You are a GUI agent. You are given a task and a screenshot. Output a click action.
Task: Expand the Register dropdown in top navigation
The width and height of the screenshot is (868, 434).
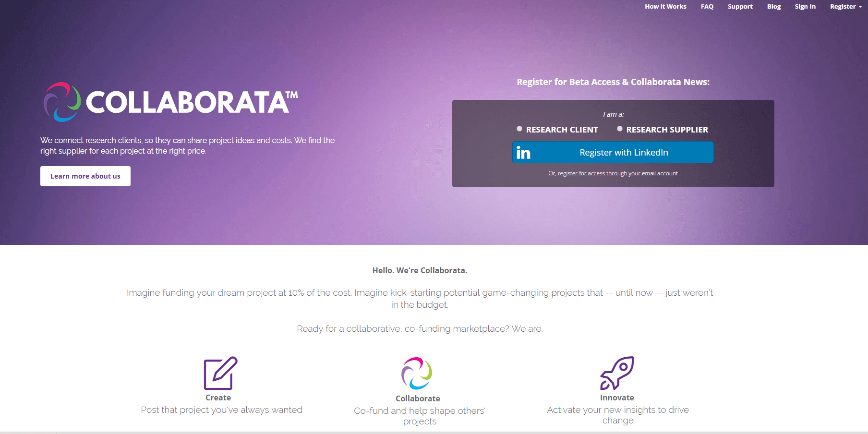(x=846, y=7)
